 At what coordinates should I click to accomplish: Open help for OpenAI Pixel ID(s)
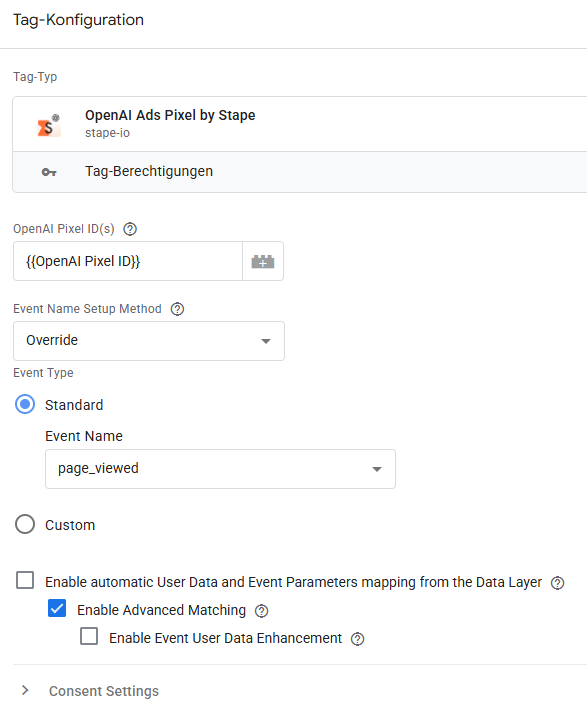[130, 229]
